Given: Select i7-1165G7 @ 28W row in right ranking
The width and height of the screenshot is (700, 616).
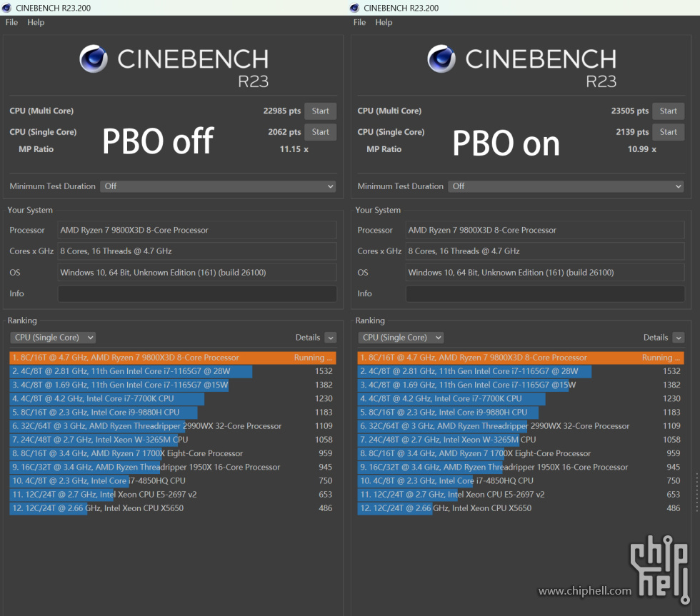Looking at the screenshot, I should coord(521,372).
